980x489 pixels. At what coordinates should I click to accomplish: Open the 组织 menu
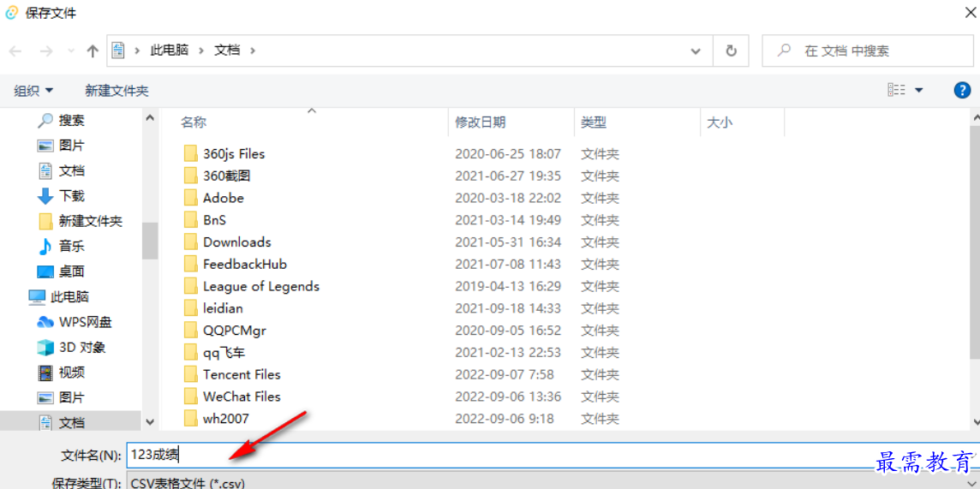tap(33, 91)
